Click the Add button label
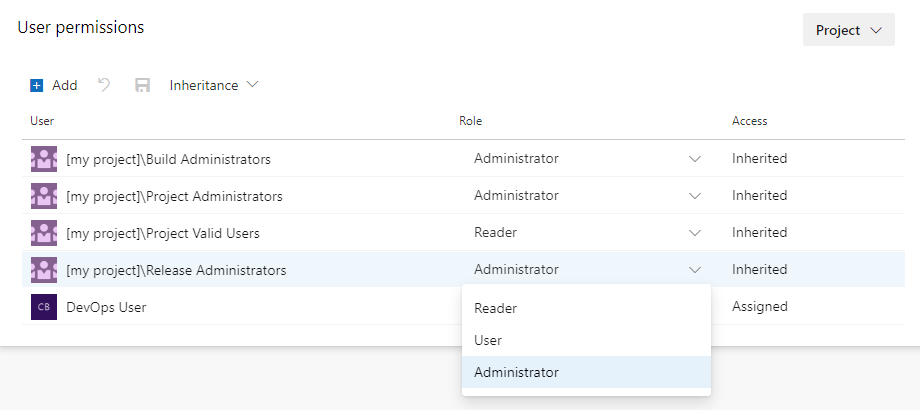This screenshot has height=410, width=920. (65, 86)
